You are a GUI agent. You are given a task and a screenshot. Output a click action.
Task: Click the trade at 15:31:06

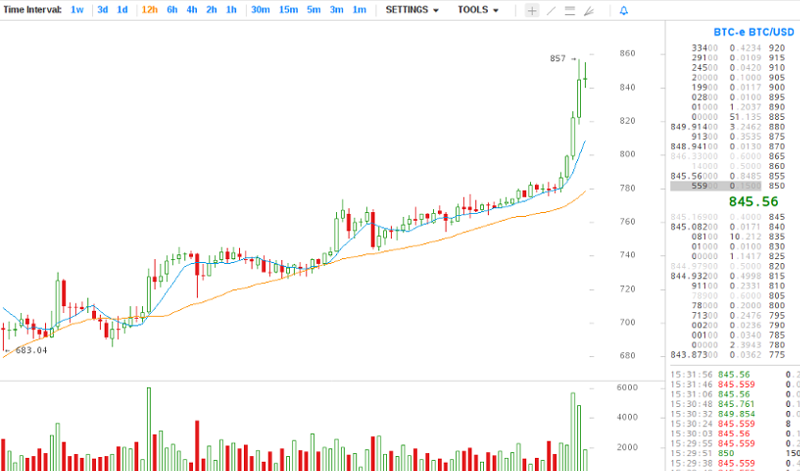coord(735,394)
